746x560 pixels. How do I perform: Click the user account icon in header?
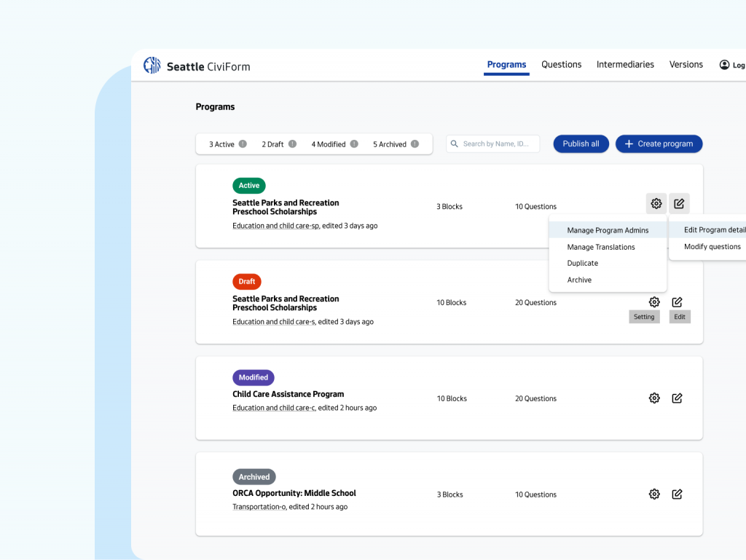pyautogui.click(x=724, y=65)
